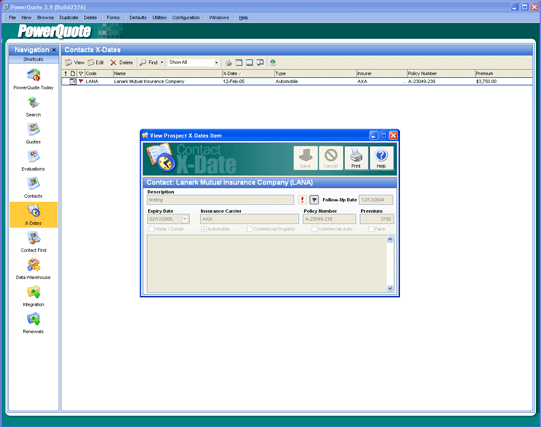Sort by the X-Date column header
Viewport: 541px width, 427px height.
click(248, 73)
